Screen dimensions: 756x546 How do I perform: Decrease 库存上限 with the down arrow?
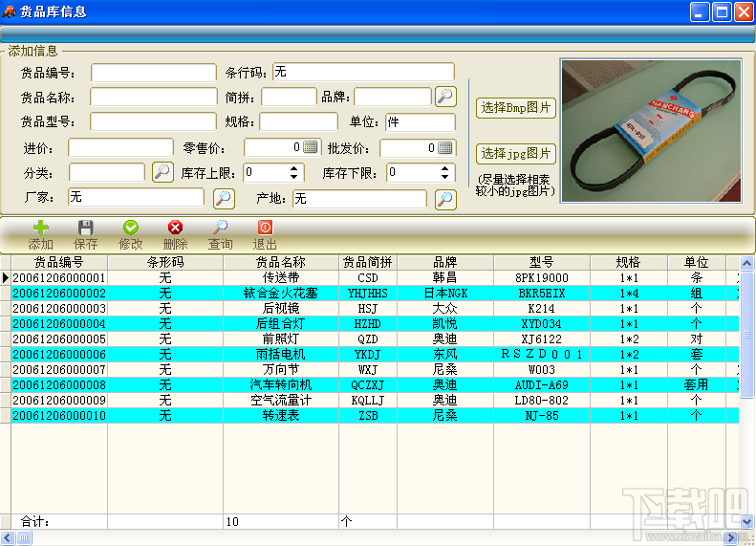pyautogui.click(x=293, y=177)
